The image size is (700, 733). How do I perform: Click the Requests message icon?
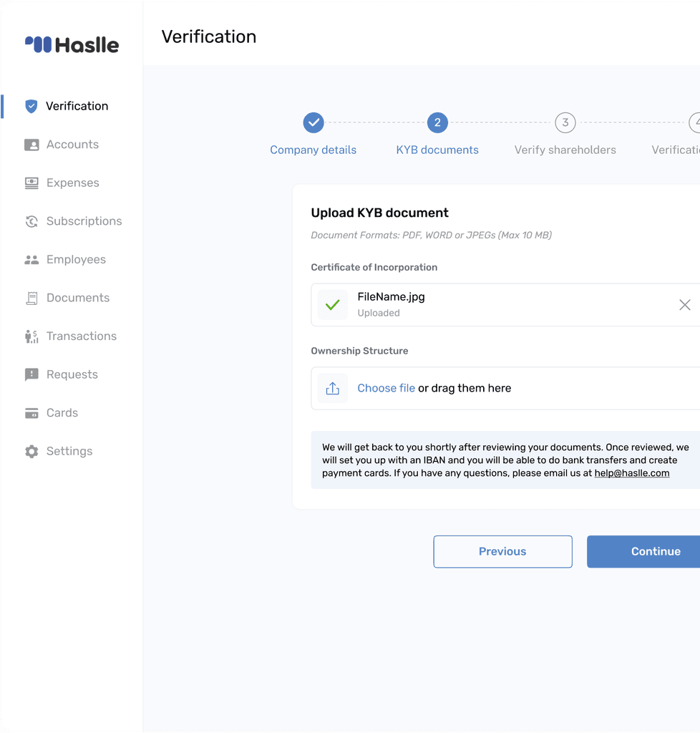[31, 375]
